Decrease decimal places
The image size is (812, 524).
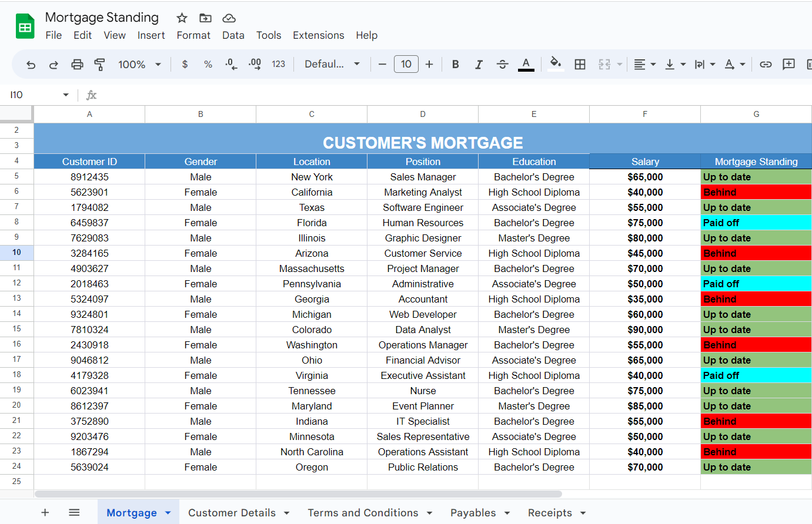pyautogui.click(x=231, y=64)
